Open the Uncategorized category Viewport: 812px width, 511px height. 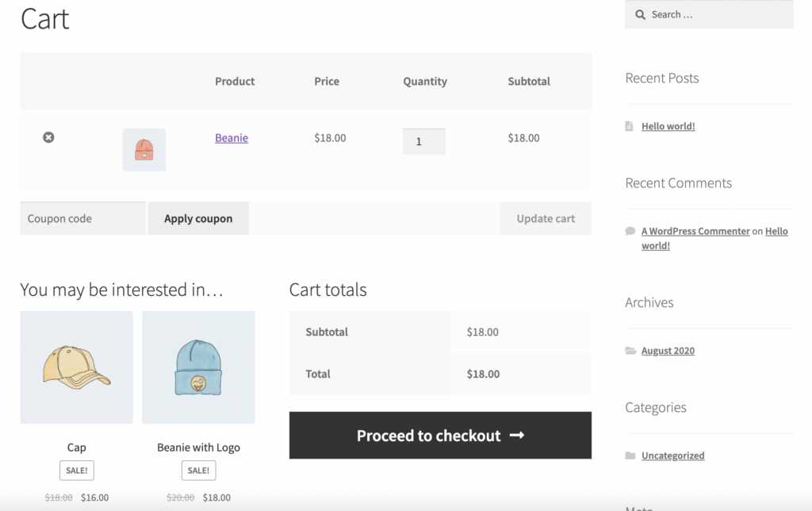coord(672,455)
